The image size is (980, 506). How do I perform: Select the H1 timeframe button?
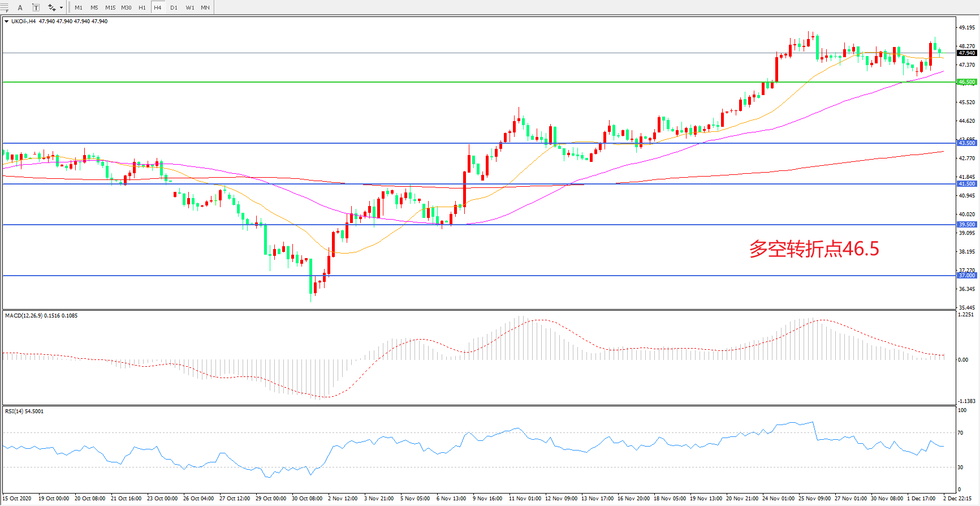[x=142, y=7]
